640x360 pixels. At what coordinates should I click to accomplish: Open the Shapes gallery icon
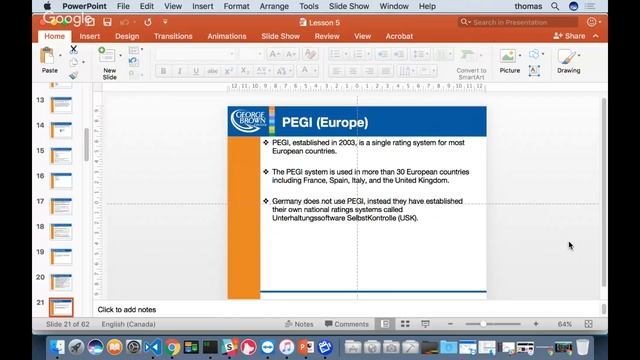[534, 54]
